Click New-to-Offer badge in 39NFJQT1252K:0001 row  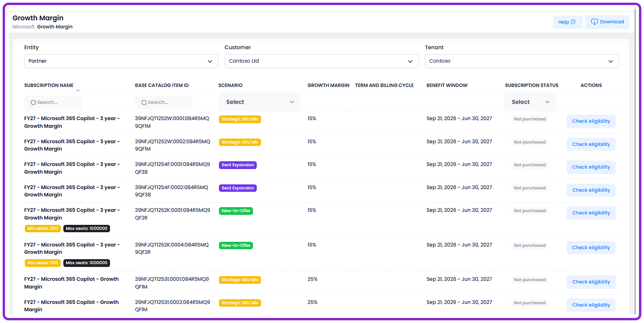(x=236, y=211)
